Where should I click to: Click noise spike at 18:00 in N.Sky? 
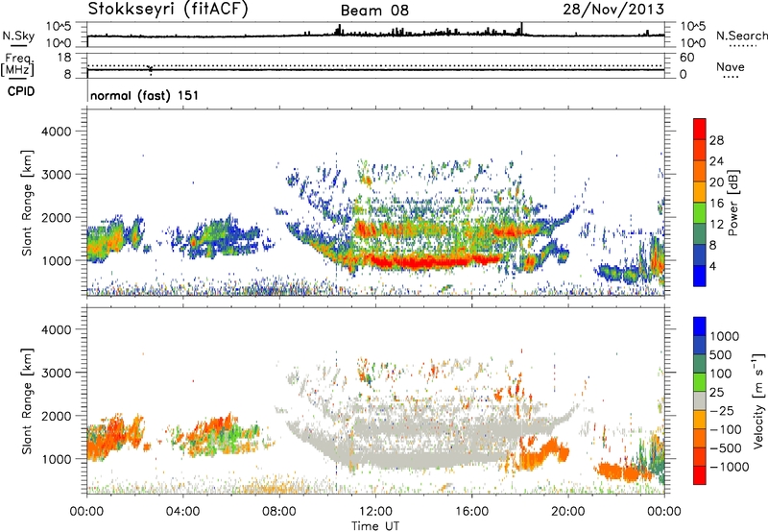(522, 29)
